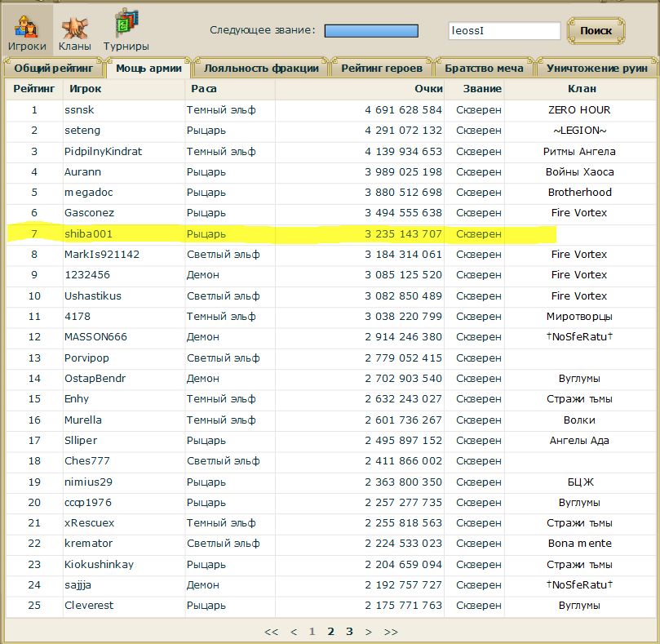Open the Турниры tournaments section icon
This screenshot has height=644, width=660.
(x=126, y=29)
